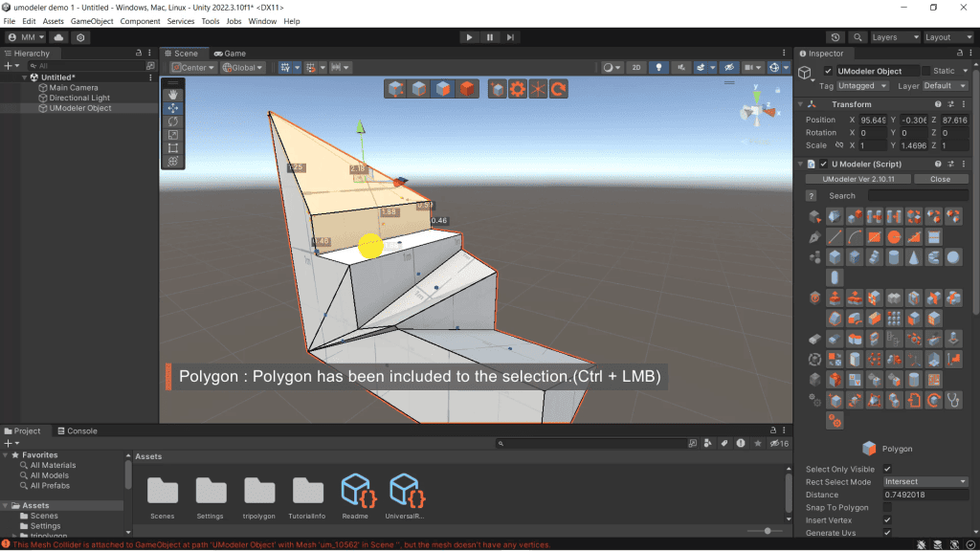This screenshot has width=980, height=551.
Task: Toggle the Select Only Visible checkbox
Action: coord(887,470)
